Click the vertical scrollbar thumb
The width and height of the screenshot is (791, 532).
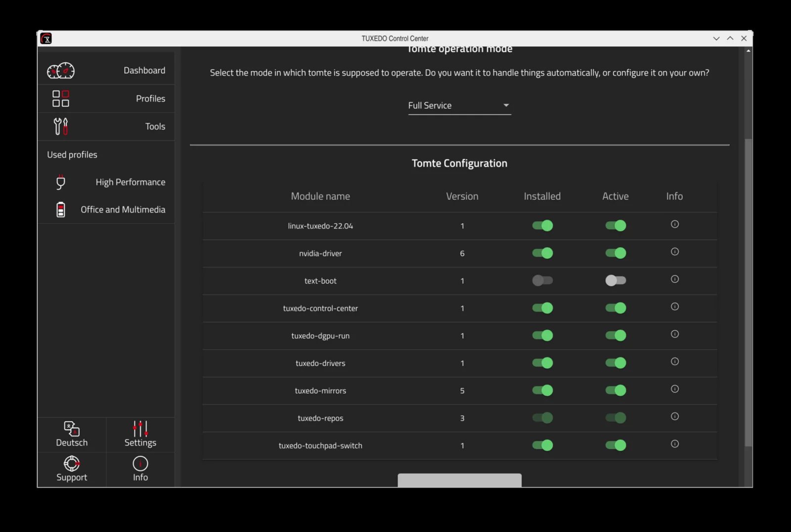click(x=748, y=292)
